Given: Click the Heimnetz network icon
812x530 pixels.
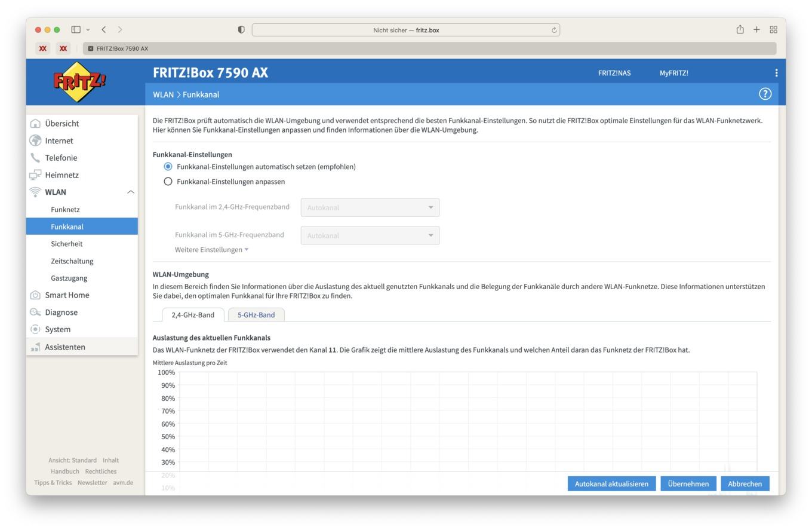Looking at the screenshot, I should pyautogui.click(x=35, y=175).
